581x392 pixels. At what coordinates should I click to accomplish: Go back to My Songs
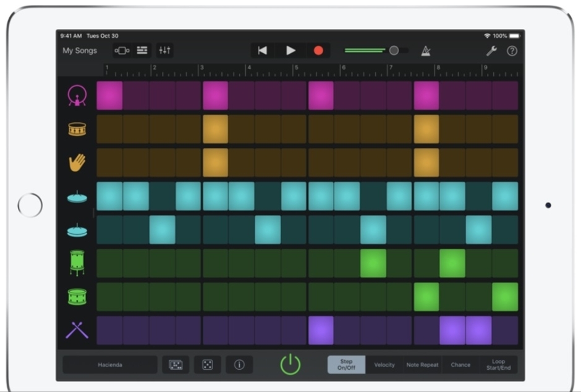[80, 51]
